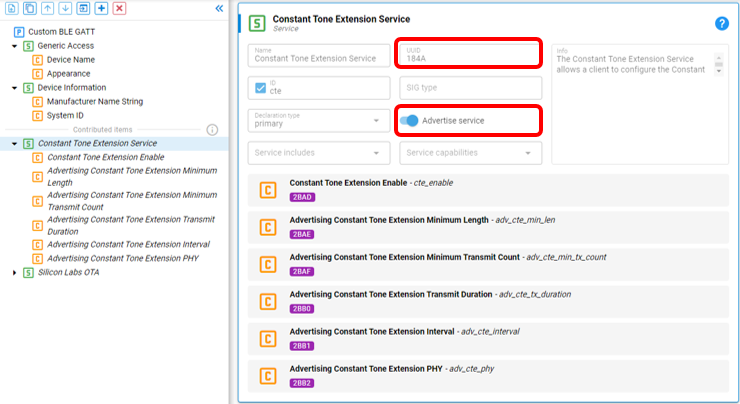Click the duplicate (copy) toolbar icon

pyautogui.click(x=29, y=8)
